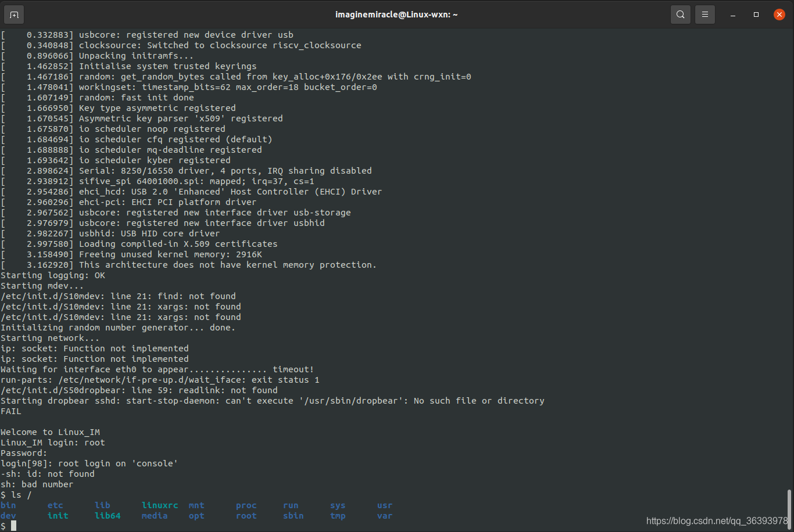Click the 'lib' directory entry
Viewport: 794px width, 532px height.
click(x=102, y=505)
